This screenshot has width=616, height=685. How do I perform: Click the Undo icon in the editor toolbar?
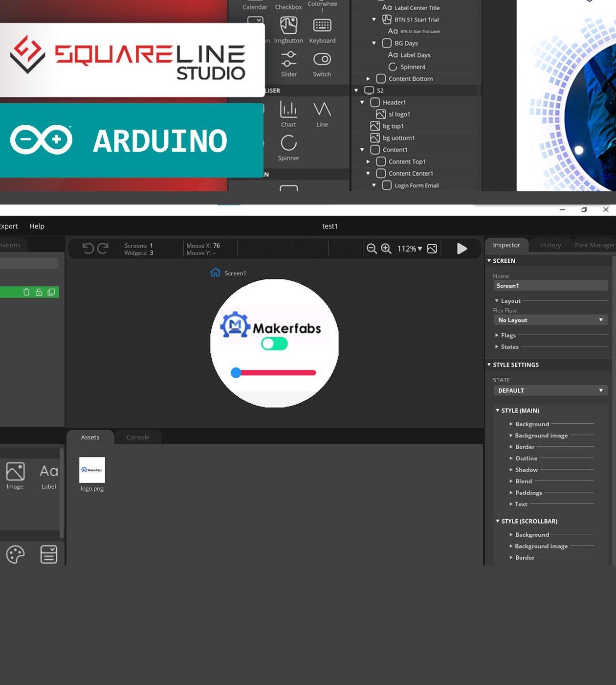(88, 249)
